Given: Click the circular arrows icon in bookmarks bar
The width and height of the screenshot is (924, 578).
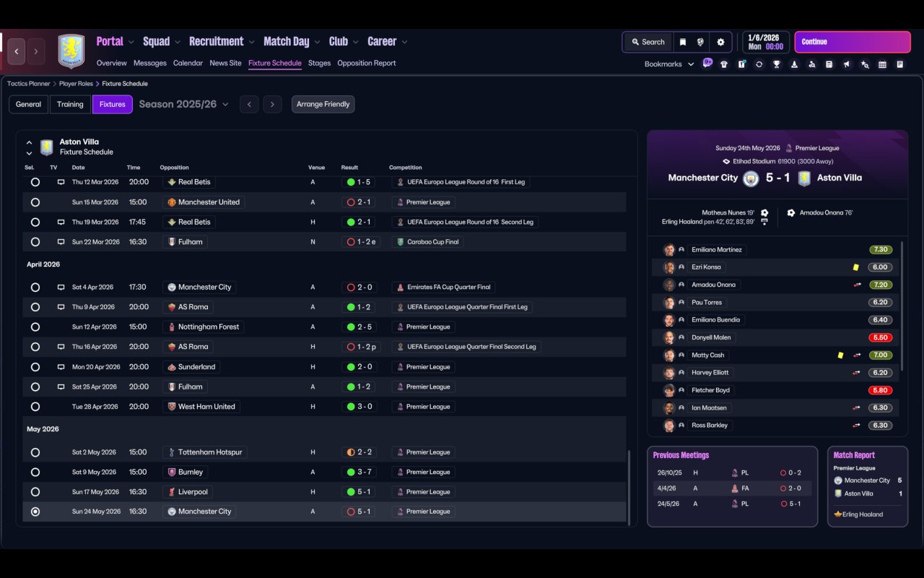Looking at the screenshot, I should click(759, 64).
